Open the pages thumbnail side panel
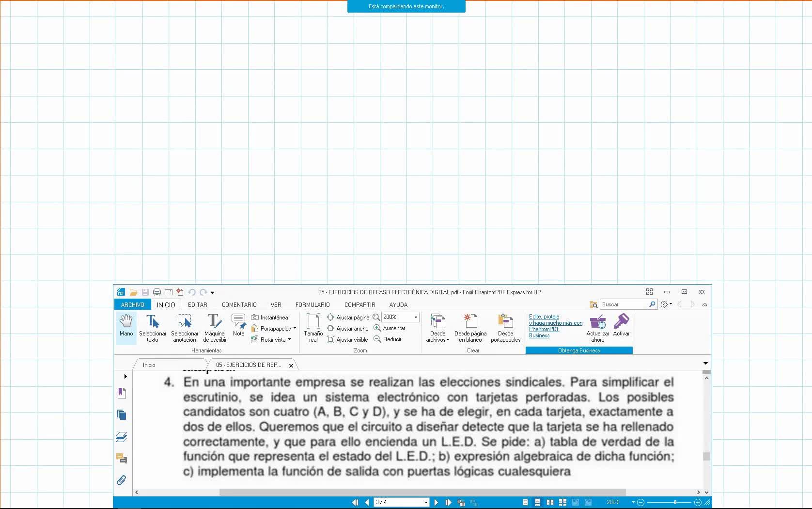Viewport: 812px width, 509px height. (x=122, y=415)
